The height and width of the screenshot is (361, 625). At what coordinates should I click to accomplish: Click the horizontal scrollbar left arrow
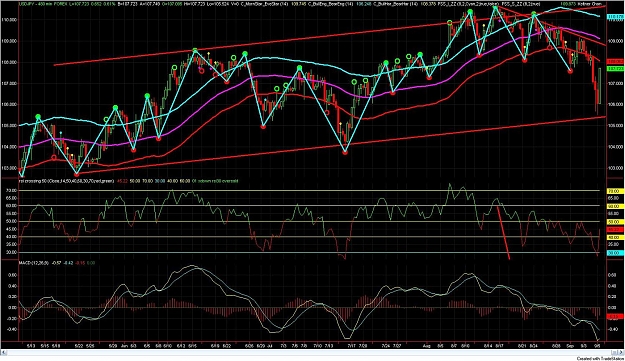tap(4, 352)
